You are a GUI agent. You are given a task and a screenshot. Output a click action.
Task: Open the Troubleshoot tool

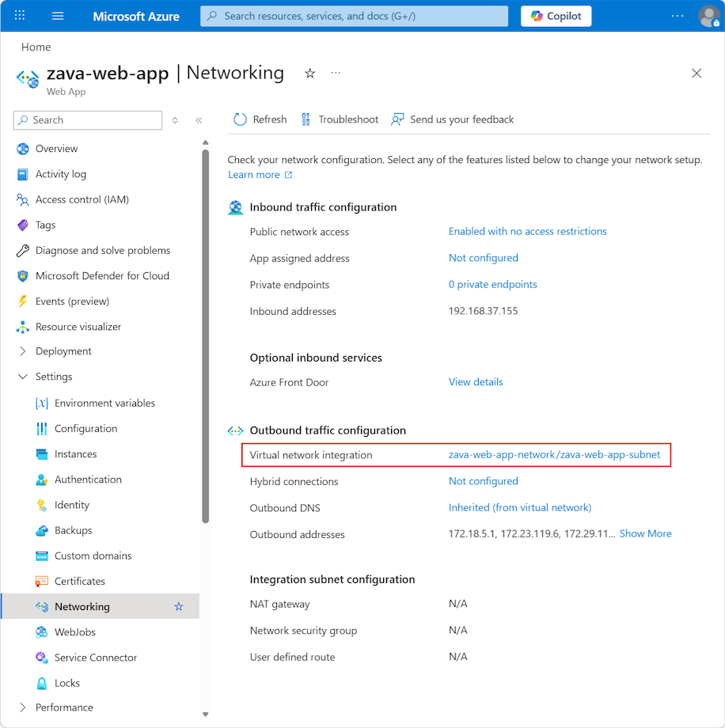[340, 119]
